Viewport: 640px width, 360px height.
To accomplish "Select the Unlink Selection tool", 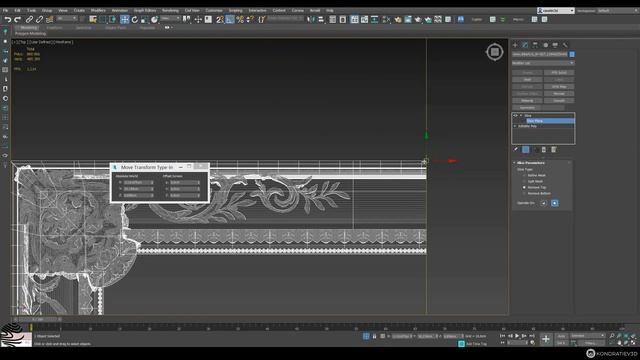I will tap(39, 19).
